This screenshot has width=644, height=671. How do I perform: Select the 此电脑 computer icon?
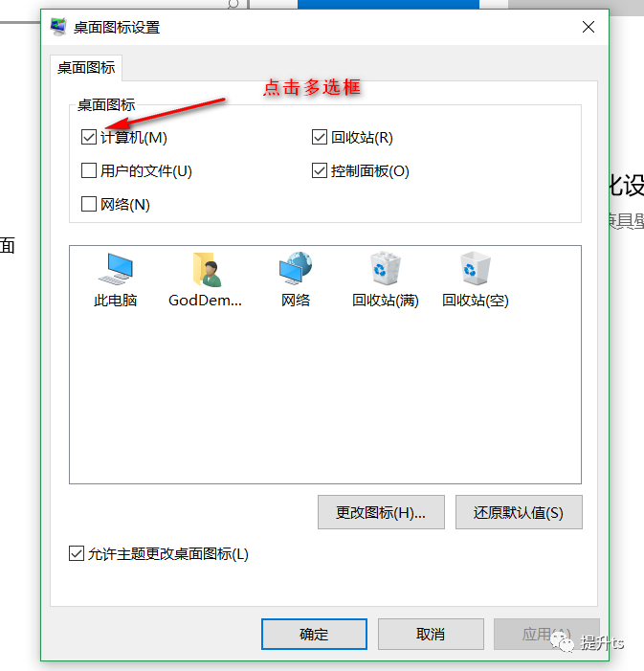(116, 269)
